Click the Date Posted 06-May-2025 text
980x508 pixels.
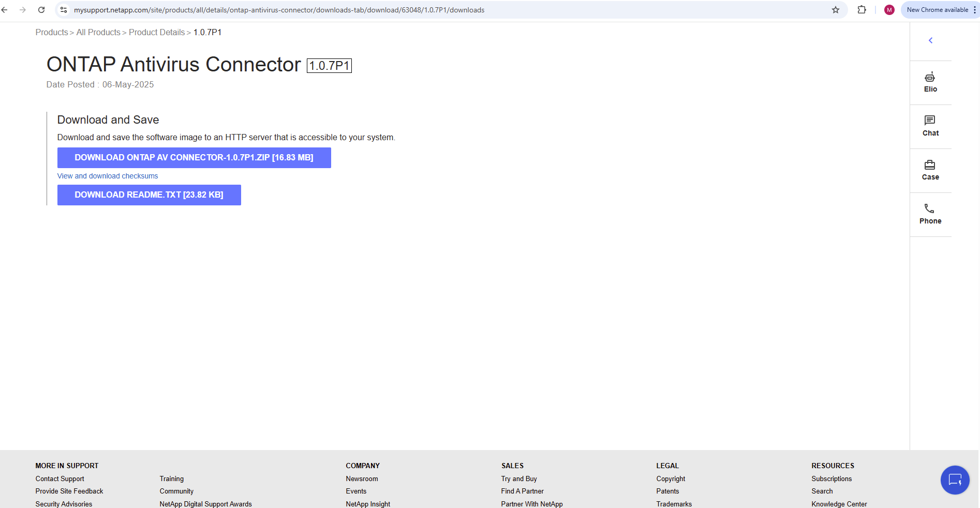[x=100, y=85]
